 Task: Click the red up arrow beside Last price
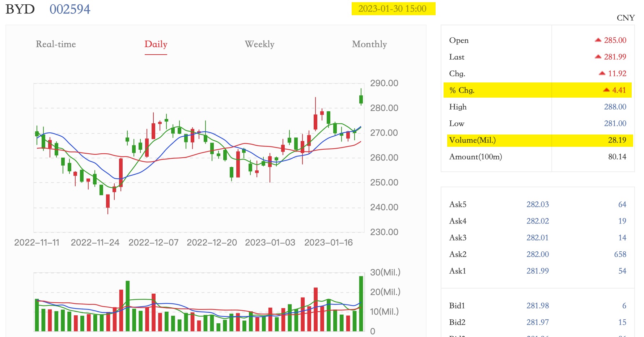pos(598,57)
